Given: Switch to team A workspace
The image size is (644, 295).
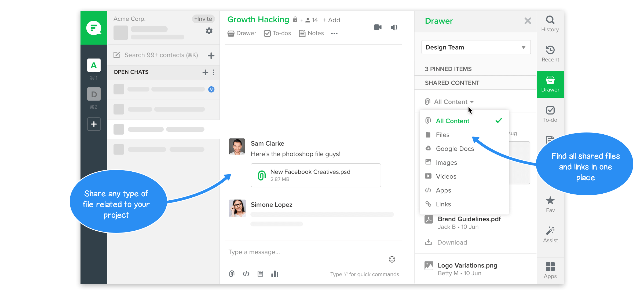Looking at the screenshot, I should pos(94,65).
